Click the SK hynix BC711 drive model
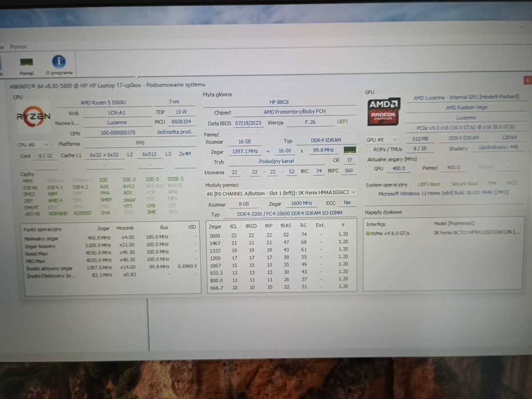 pos(476,233)
